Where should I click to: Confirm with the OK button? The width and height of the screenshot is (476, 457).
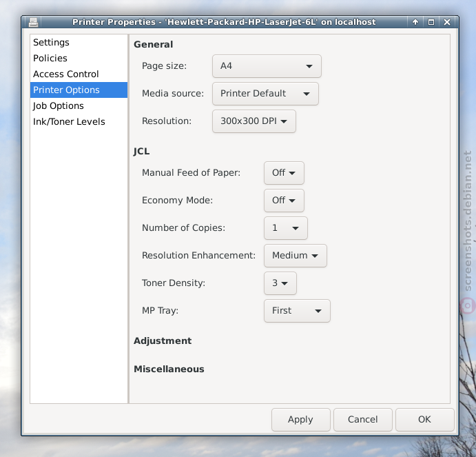tap(425, 420)
